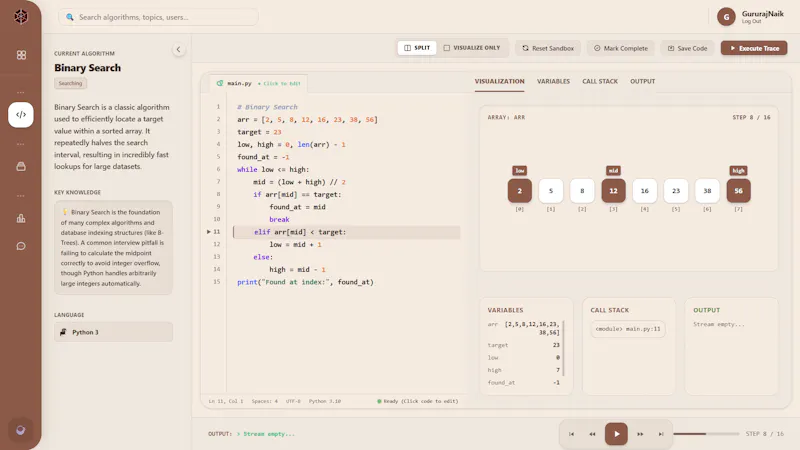Image resolution: width=800 pixels, height=450 pixels.
Task: Click the high pointer label
Action: coord(738,170)
